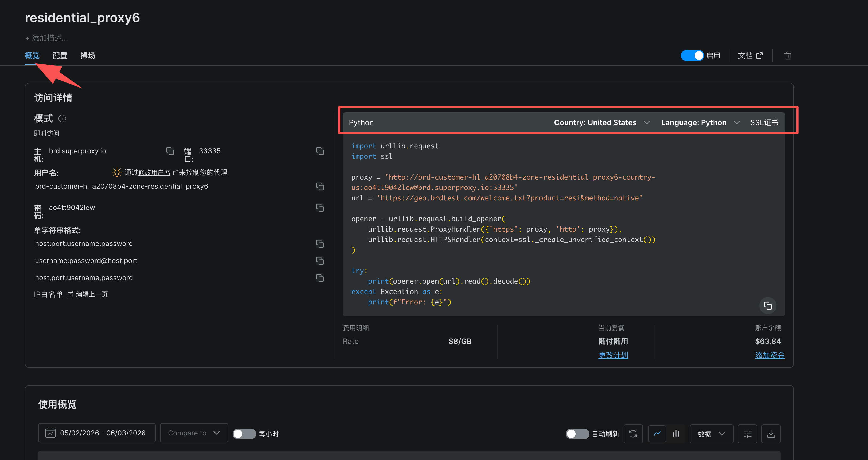Refresh usage data with reload icon

pyautogui.click(x=633, y=434)
